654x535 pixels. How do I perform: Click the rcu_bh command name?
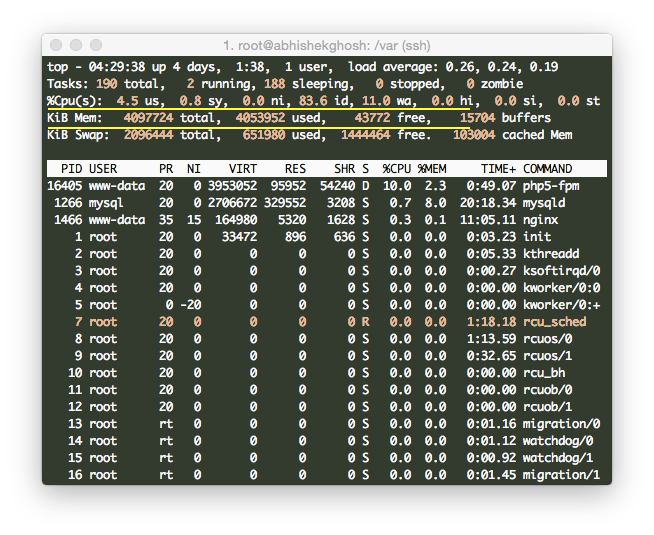(544, 373)
